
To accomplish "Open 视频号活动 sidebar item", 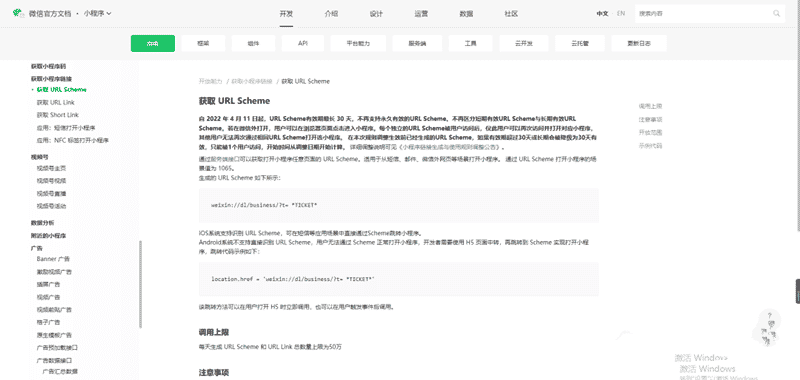I will click(x=51, y=206).
